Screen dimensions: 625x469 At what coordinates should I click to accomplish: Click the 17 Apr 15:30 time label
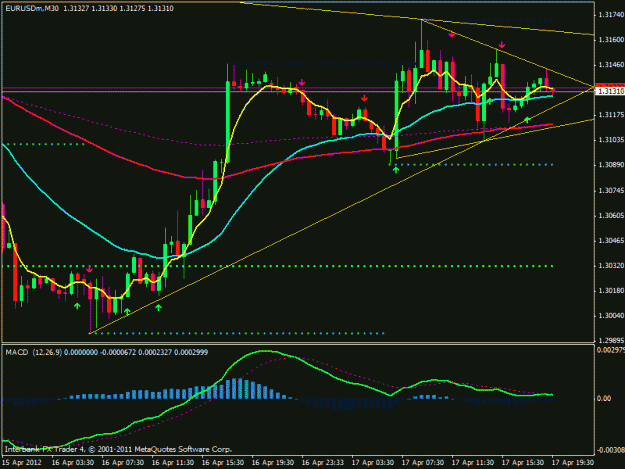pos(523,463)
